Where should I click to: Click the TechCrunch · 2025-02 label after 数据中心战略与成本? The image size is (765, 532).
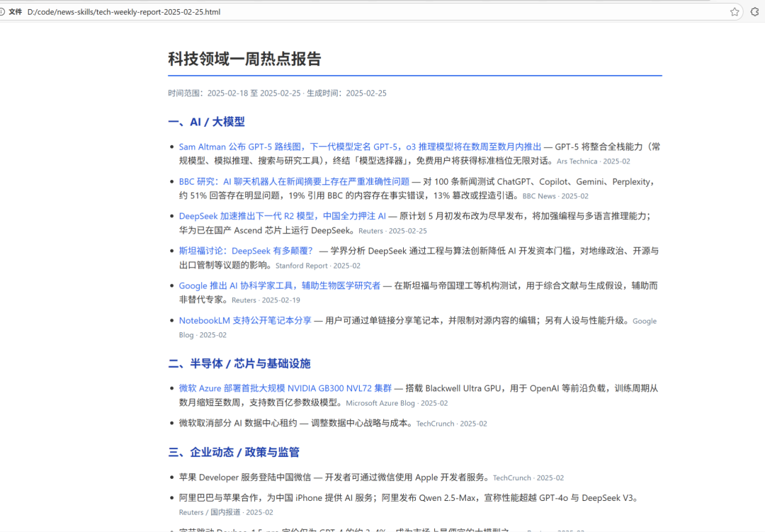point(451,424)
